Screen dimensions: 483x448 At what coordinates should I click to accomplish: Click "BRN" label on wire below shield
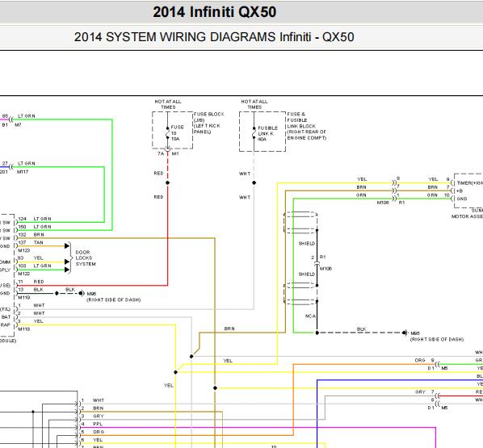click(229, 329)
